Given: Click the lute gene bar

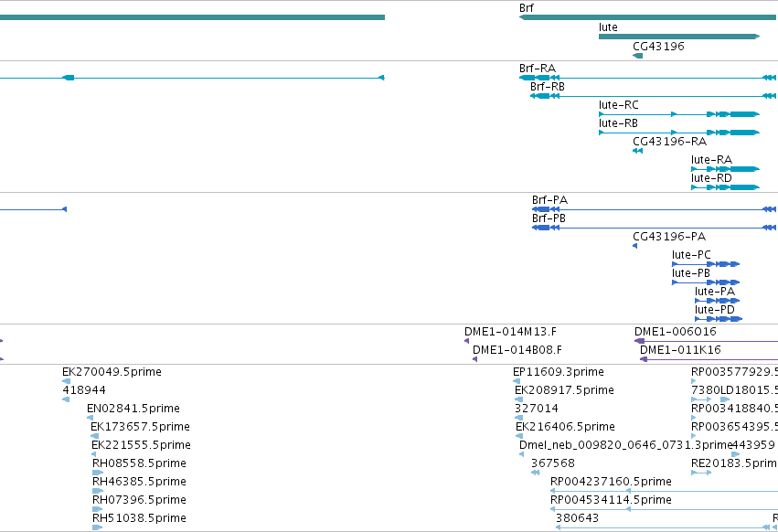Looking at the screenshot, I should coord(679,37).
